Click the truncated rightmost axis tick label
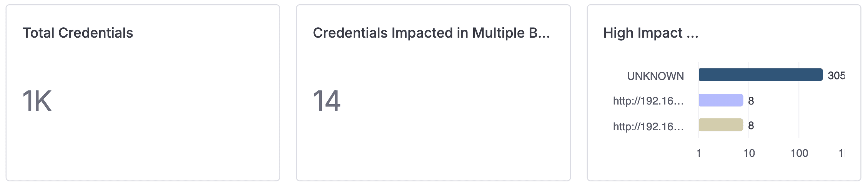Screen dimensions: 868x186 click(x=841, y=153)
